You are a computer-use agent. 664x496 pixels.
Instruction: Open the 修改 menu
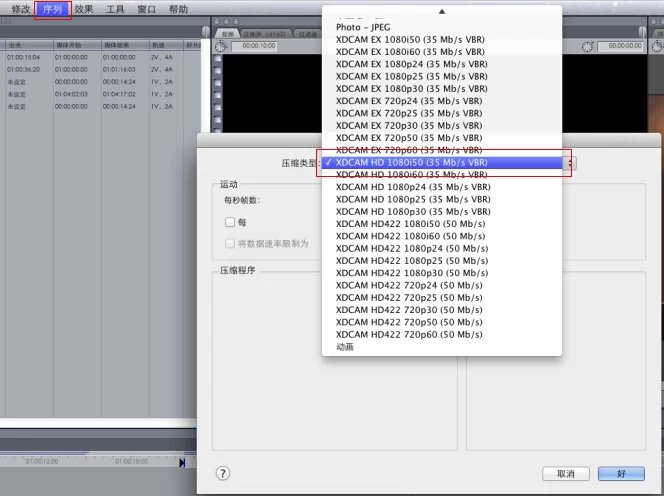point(21,9)
